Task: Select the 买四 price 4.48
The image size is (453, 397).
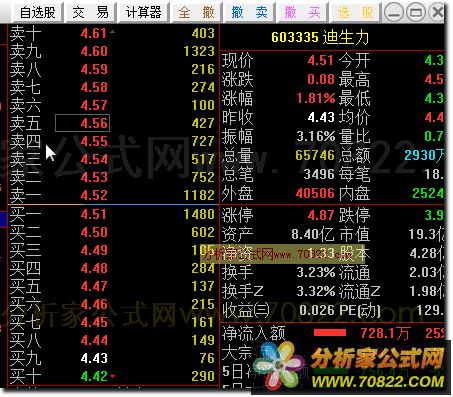Action: coord(94,268)
